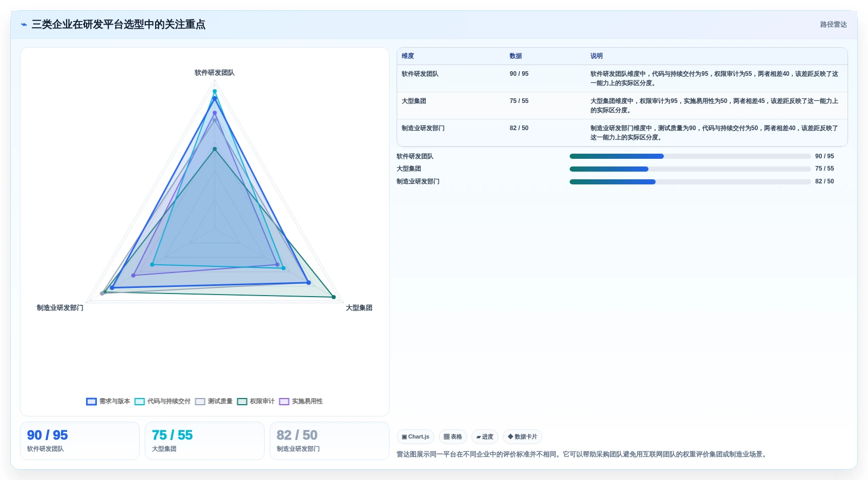Click the Chart.js tag chip
This screenshot has width=868, height=480.
(416, 437)
